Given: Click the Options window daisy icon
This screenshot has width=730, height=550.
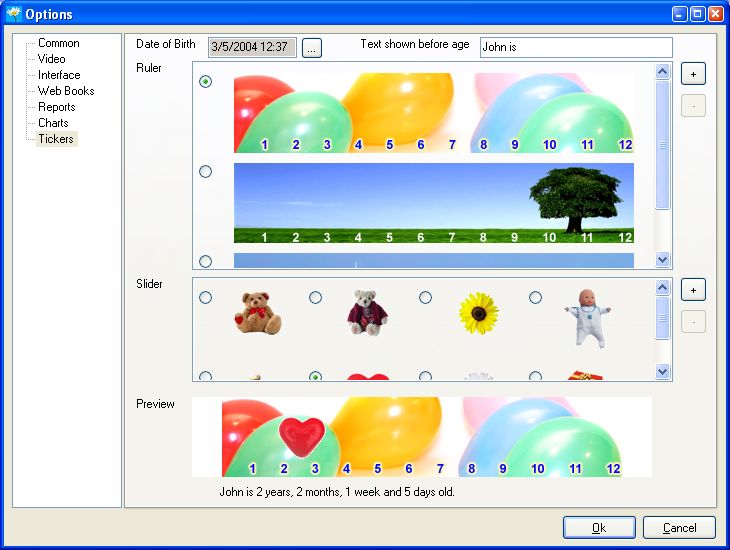Looking at the screenshot, I should click(x=14, y=14).
